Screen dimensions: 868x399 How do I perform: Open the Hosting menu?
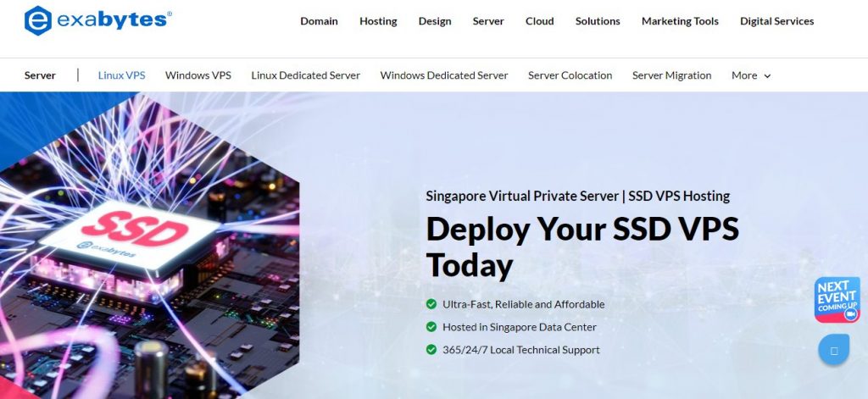(378, 21)
